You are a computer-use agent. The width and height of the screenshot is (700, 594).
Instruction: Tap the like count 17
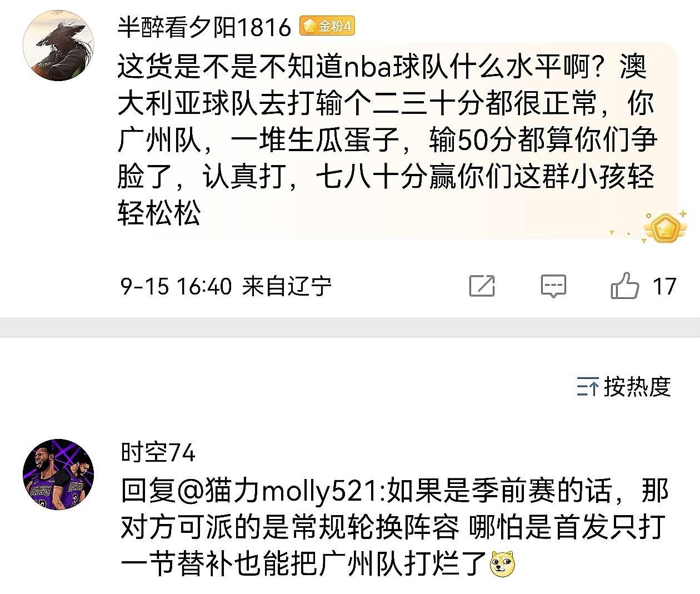pyautogui.click(x=664, y=286)
